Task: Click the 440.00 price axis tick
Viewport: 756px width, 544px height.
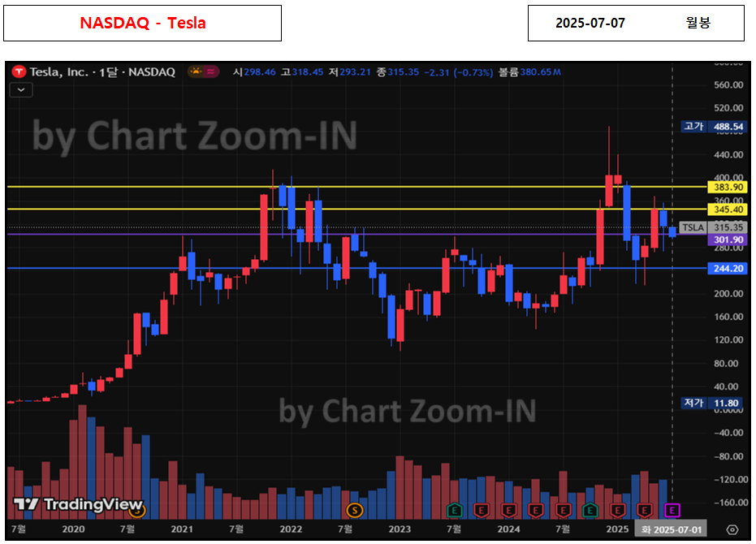Action: point(728,155)
